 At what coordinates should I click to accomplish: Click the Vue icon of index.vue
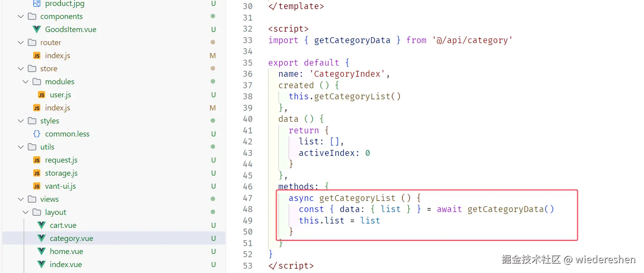point(42,264)
